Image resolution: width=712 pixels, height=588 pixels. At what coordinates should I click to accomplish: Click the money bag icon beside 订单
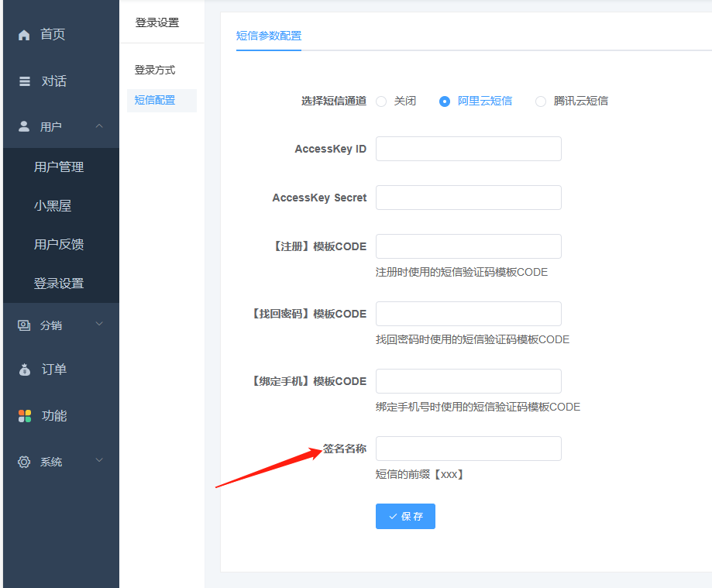tap(25, 370)
